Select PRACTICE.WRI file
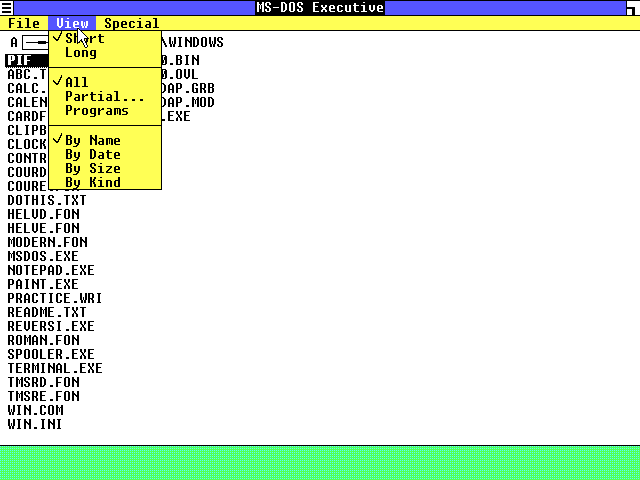Image resolution: width=640 pixels, height=480 pixels. [x=54, y=298]
